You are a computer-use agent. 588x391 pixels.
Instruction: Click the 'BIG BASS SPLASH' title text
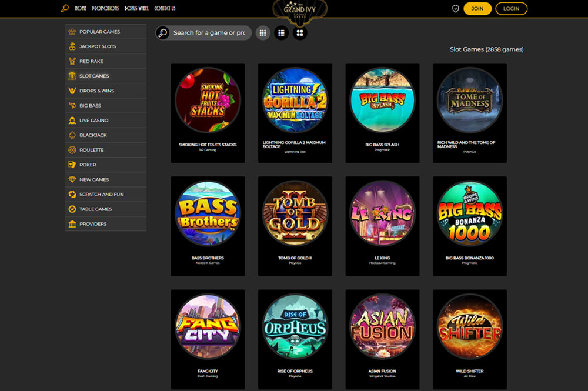click(383, 145)
